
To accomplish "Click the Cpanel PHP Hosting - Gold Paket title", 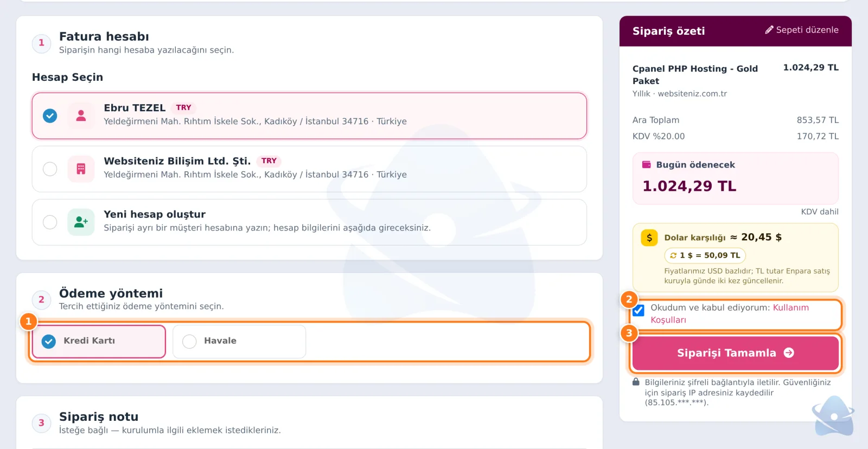I will tap(695, 75).
